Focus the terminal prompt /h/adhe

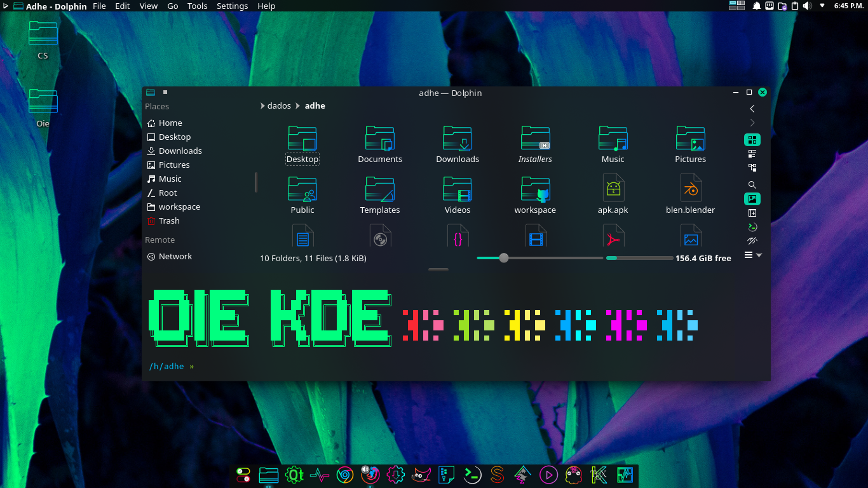pyautogui.click(x=166, y=367)
